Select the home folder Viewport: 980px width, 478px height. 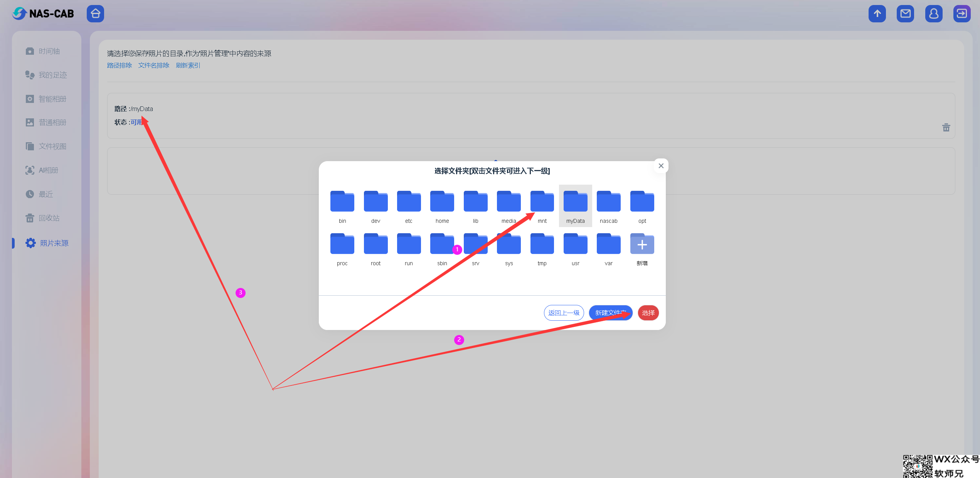(442, 206)
